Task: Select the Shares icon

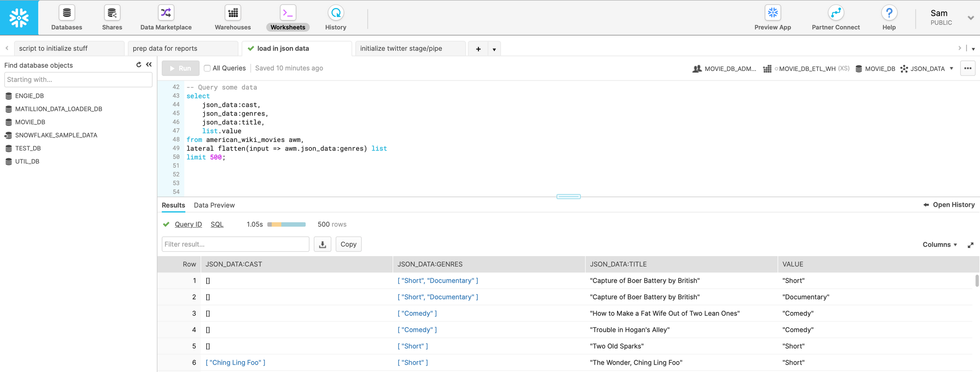Action: point(111,17)
